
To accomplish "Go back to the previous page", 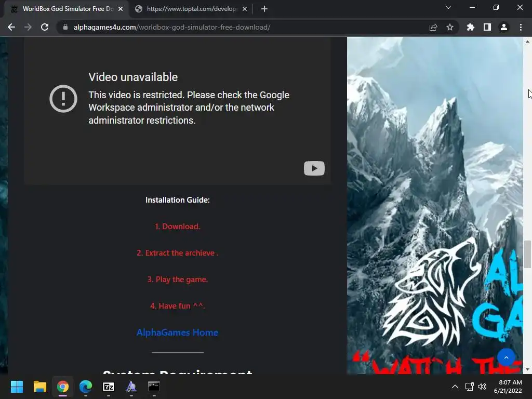I will tap(11, 27).
